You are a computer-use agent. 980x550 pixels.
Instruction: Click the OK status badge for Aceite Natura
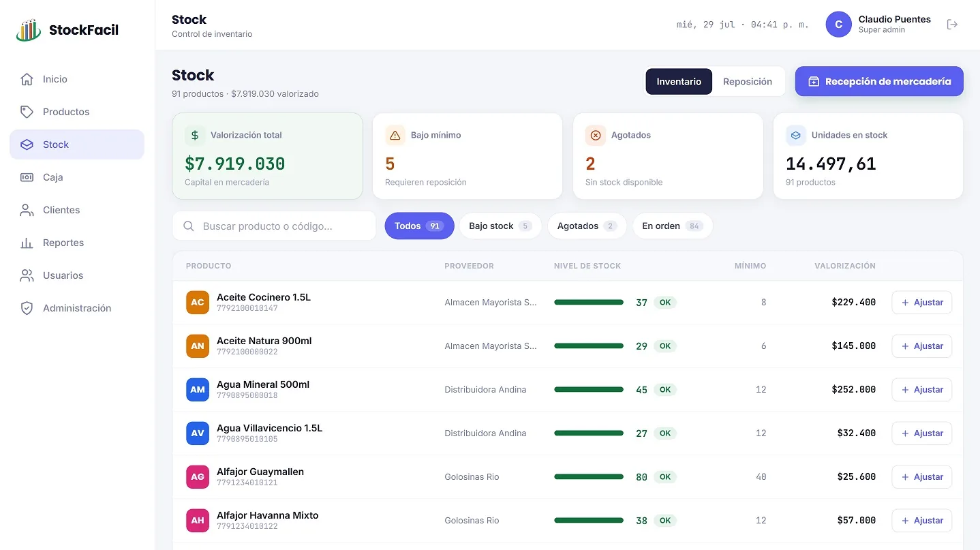(x=665, y=346)
